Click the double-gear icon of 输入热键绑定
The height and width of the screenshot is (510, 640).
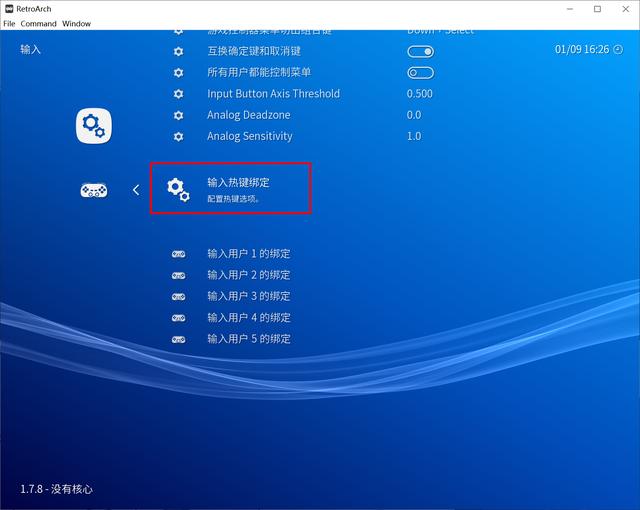click(x=178, y=190)
